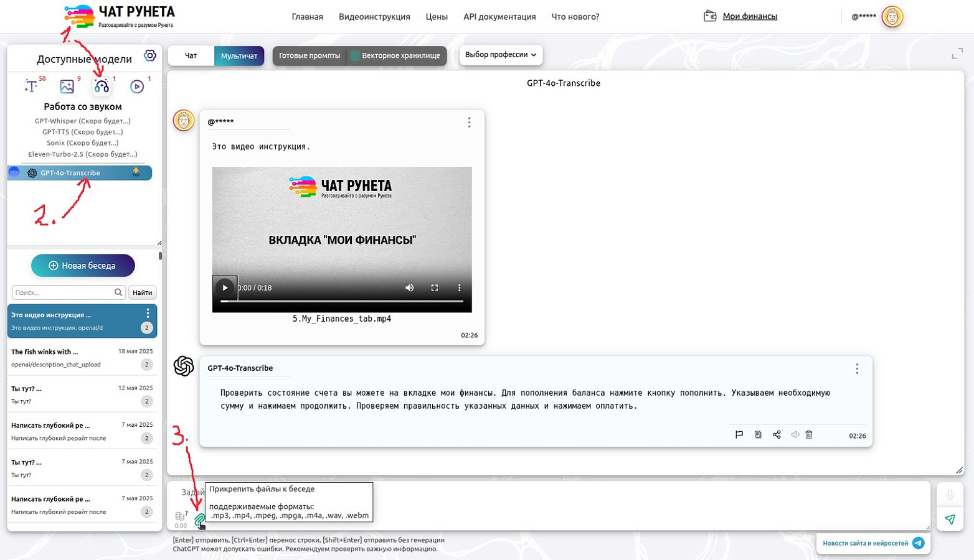Viewport: 974px width, 560px height.
Task: Open the video in fullscreen mode
Action: point(435,287)
